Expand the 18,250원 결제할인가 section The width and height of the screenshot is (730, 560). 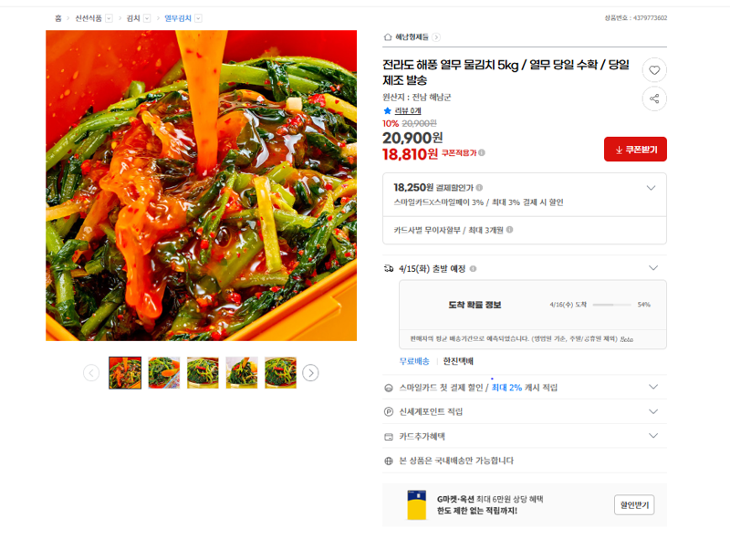tap(651, 188)
